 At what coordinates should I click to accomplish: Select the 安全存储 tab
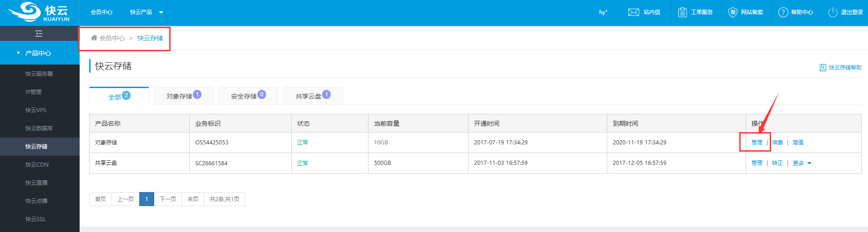point(248,96)
